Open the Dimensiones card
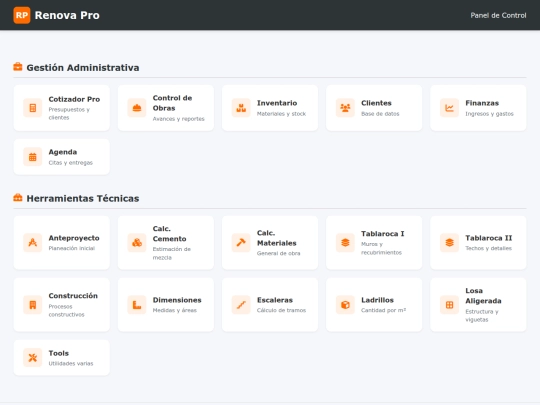The image size is (540, 405). (x=166, y=305)
